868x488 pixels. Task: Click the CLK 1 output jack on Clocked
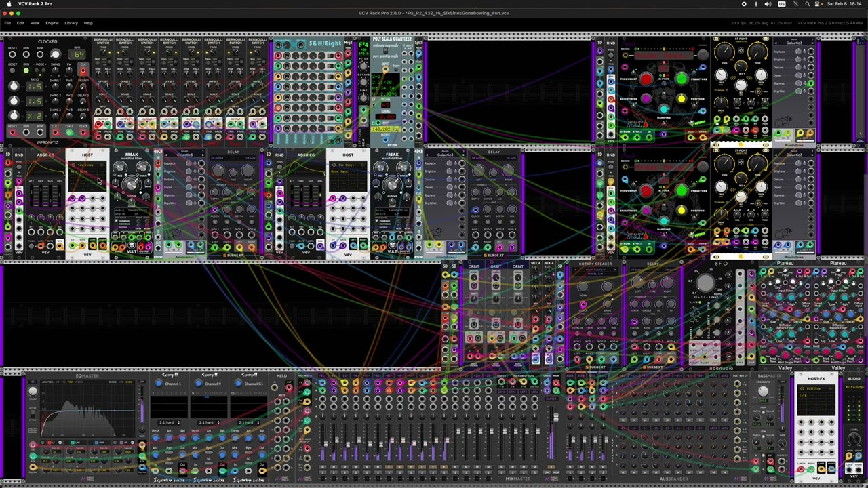click(57, 133)
